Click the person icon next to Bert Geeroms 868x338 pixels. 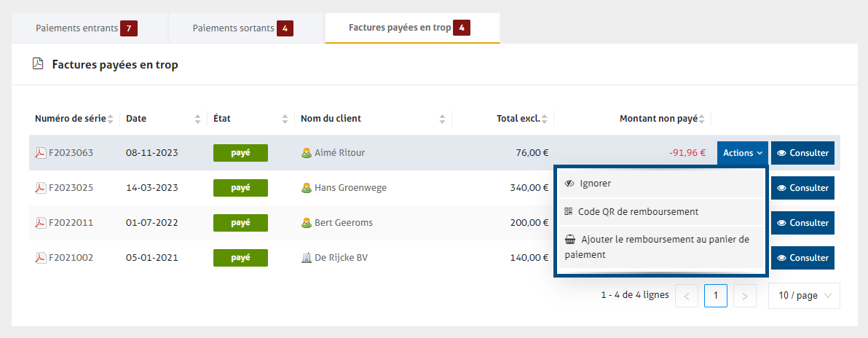point(307,223)
